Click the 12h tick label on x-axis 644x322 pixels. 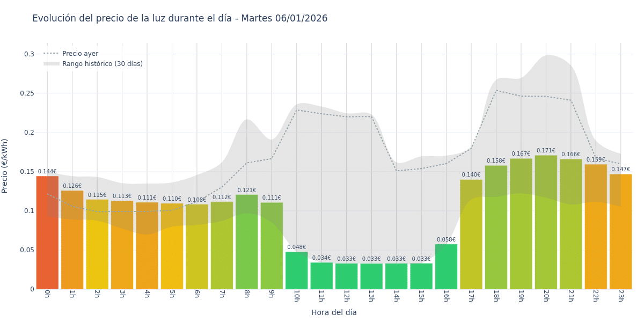346,296
